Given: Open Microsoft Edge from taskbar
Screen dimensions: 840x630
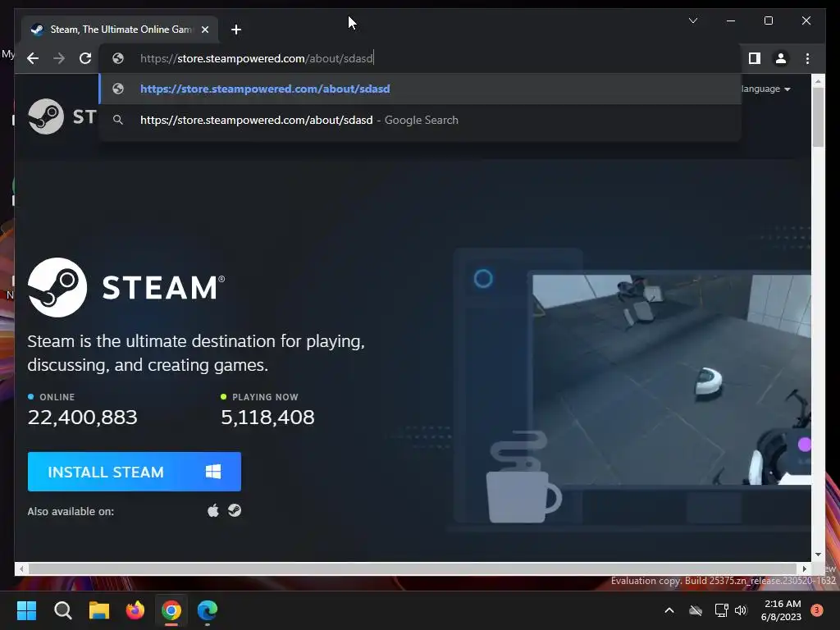Looking at the screenshot, I should tap(208, 610).
